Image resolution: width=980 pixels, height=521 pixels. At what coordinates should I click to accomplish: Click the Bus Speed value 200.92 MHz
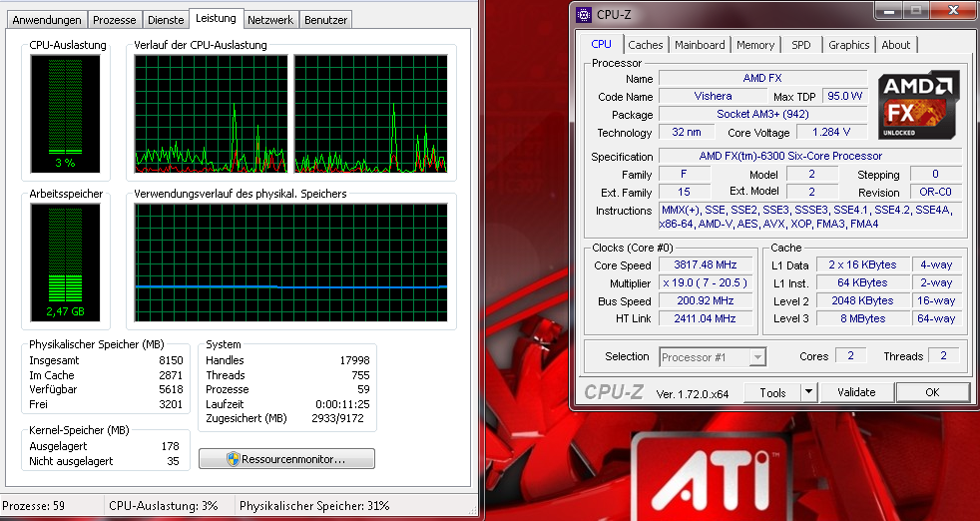[706, 300]
